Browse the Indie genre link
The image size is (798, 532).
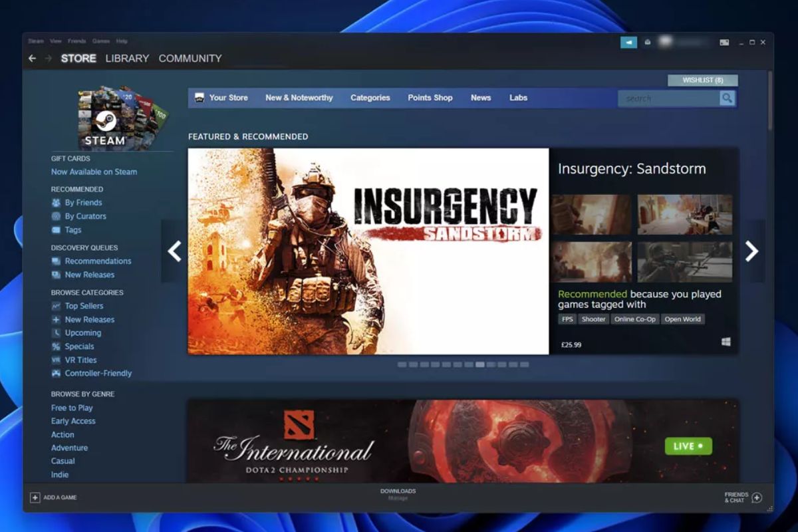[x=60, y=474]
